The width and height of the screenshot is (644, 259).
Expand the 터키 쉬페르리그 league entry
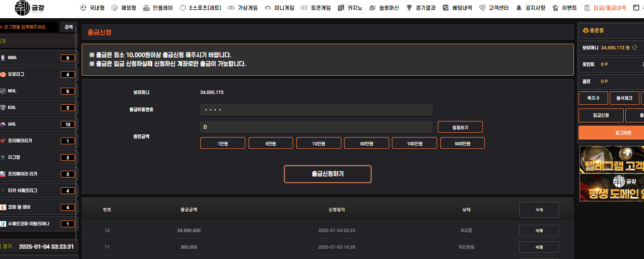(x=39, y=190)
